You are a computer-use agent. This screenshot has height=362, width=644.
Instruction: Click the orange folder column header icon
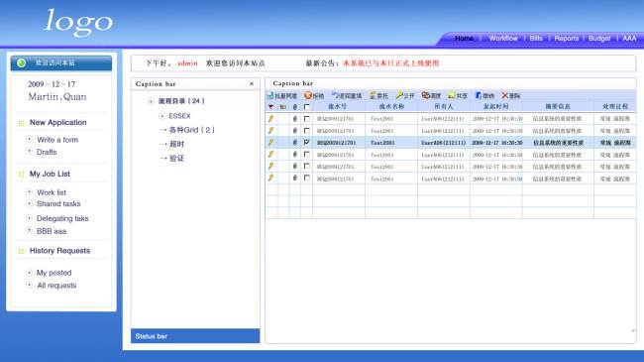(x=283, y=107)
